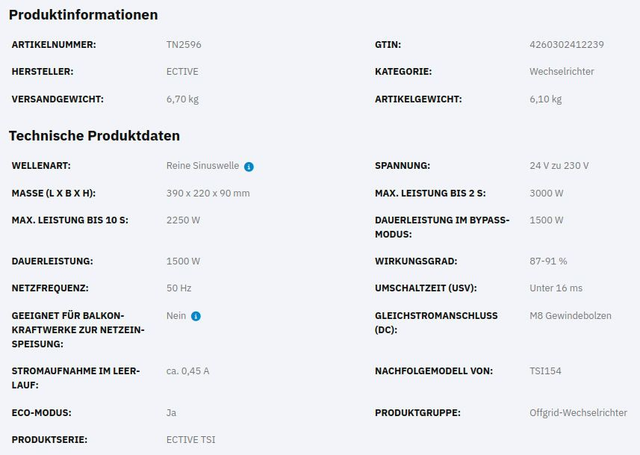Click the info icon beside Reine Sinuswelle
Viewport: 640px width, 455px height.
(249, 166)
